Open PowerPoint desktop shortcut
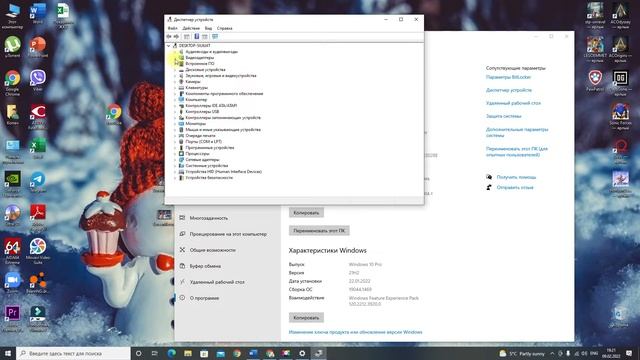 pyautogui.click(x=38, y=47)
